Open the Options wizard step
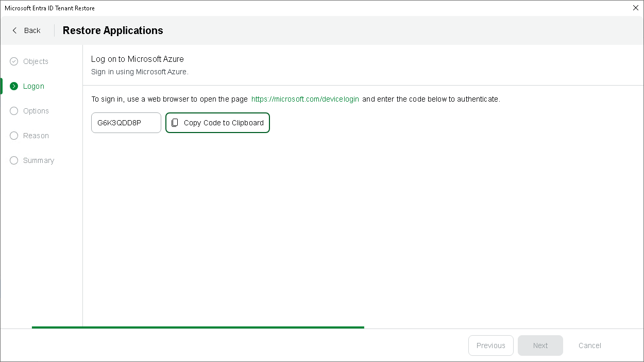 click(x=36, y=111)
